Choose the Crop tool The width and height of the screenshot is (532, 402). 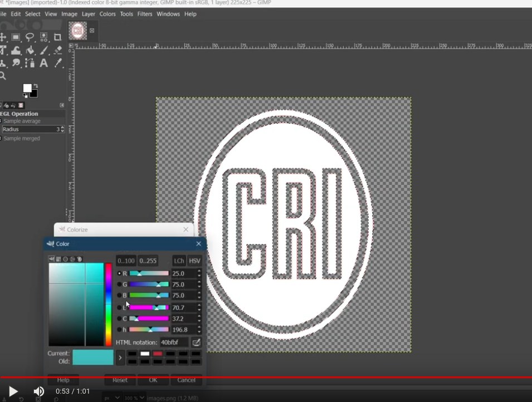point(57,37)
